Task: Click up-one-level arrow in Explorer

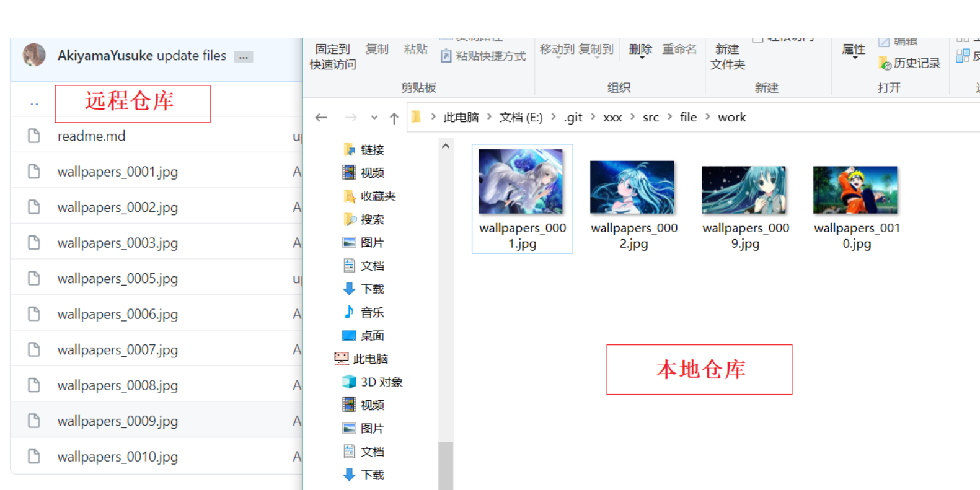Action: click(x=394, y=118)
